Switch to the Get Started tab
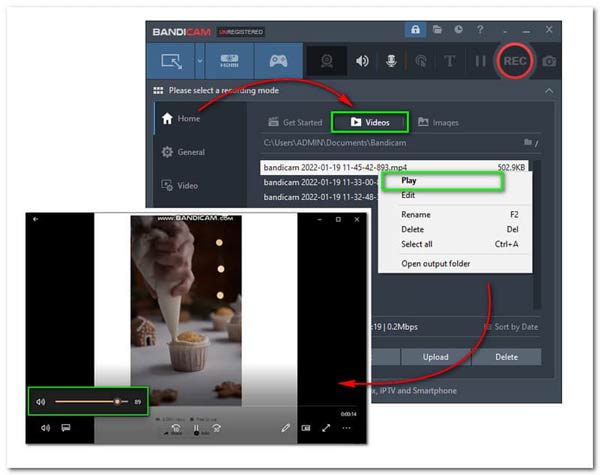 pos(295,122)
